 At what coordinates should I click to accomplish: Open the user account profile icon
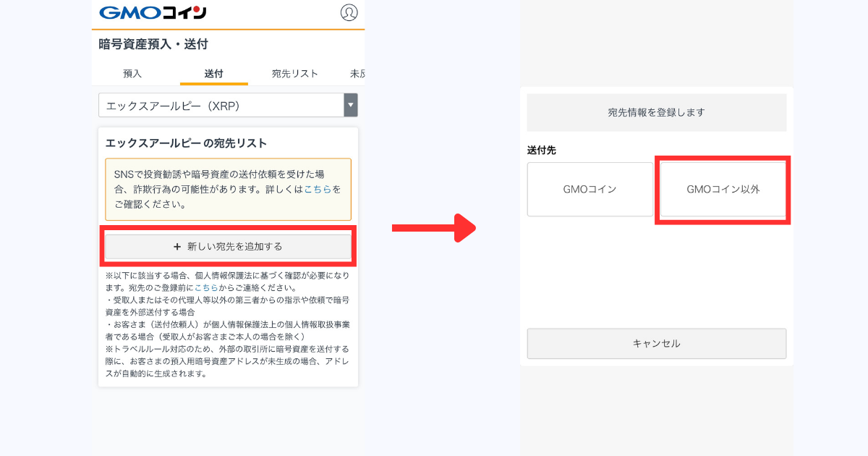point(349,12)
